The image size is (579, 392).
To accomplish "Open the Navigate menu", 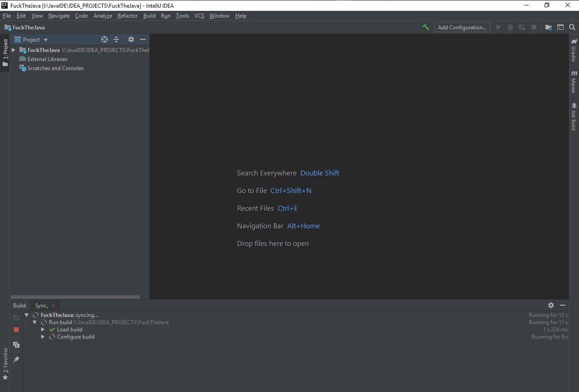I will click(x=59, y=16).
